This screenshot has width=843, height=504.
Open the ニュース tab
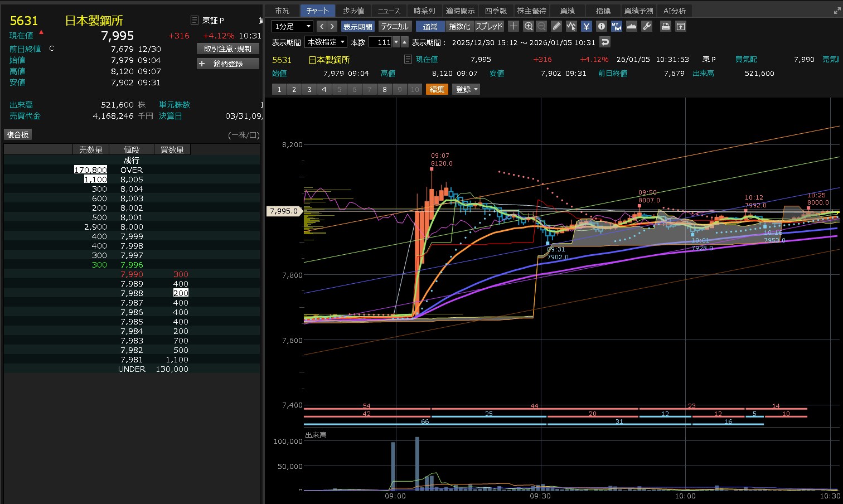point(389,11)
